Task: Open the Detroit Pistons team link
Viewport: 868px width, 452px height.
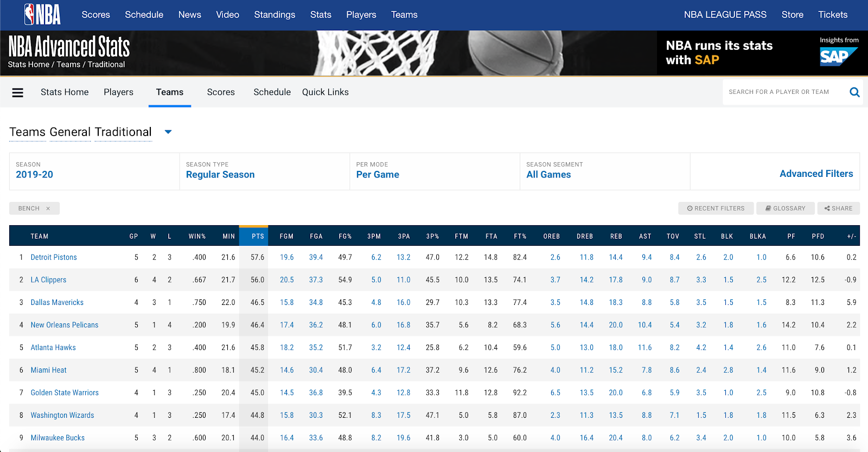Action: (x=54, y=258)
